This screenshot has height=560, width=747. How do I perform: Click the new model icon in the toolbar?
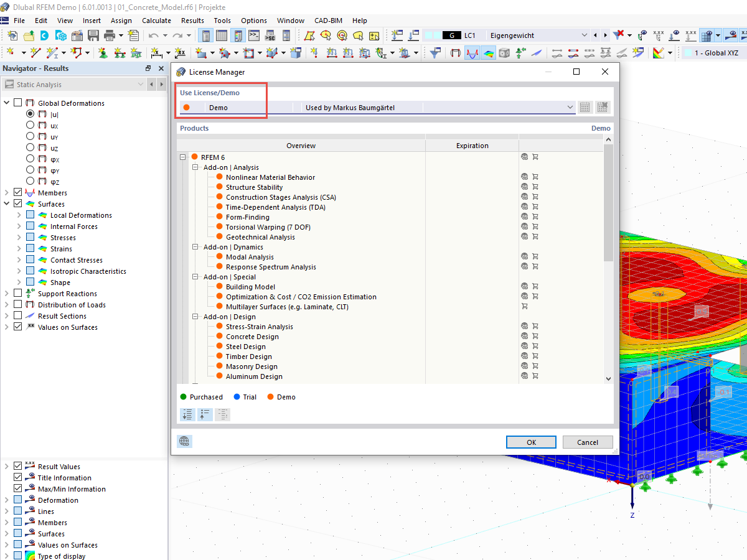point(11,35)
